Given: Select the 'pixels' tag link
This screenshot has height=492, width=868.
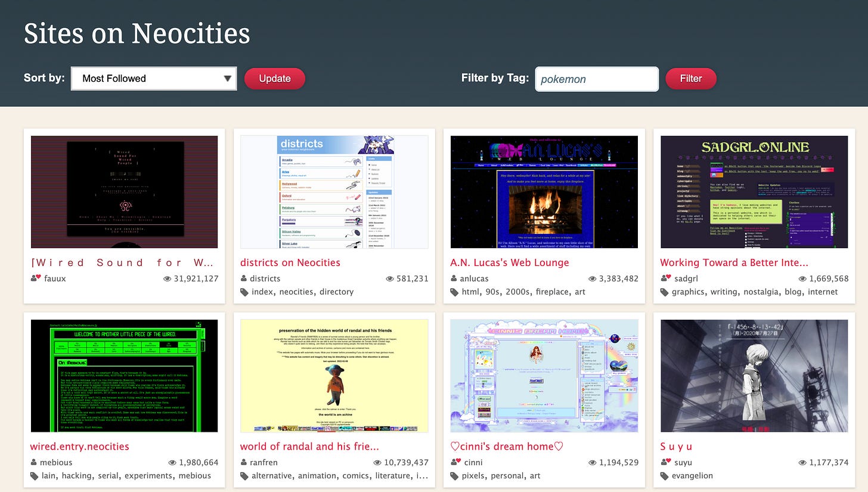Looking at the screenshot, I should [x=475, y=475].
